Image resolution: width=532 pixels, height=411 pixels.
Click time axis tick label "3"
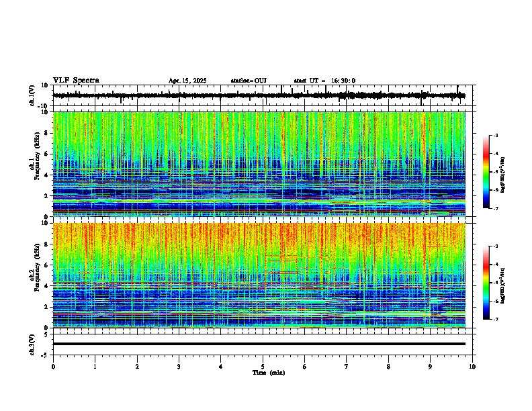179,367
